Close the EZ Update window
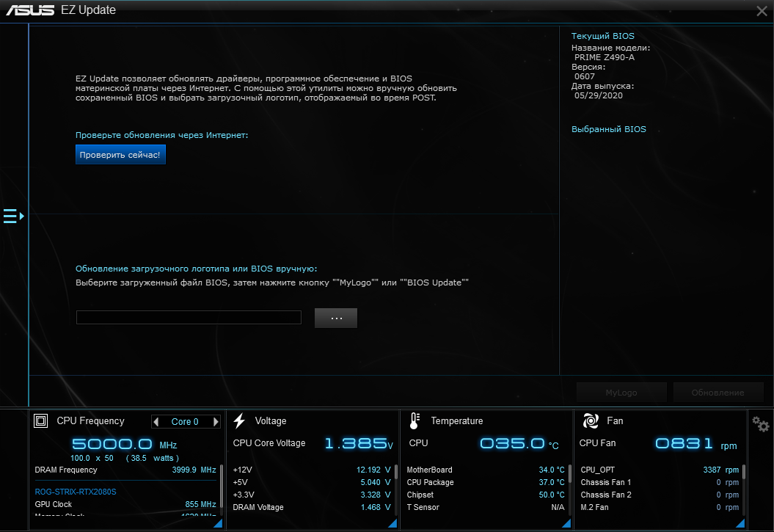 click(762, 11)
